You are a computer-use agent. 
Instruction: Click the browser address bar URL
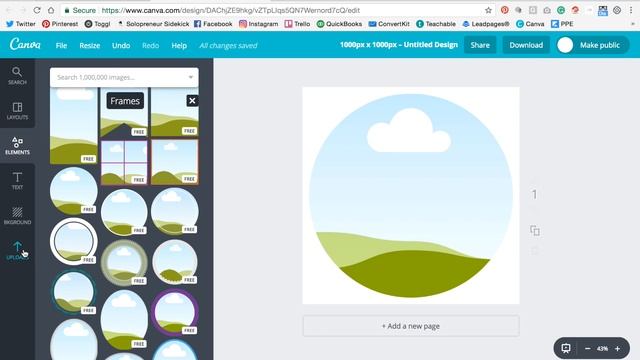231,10
